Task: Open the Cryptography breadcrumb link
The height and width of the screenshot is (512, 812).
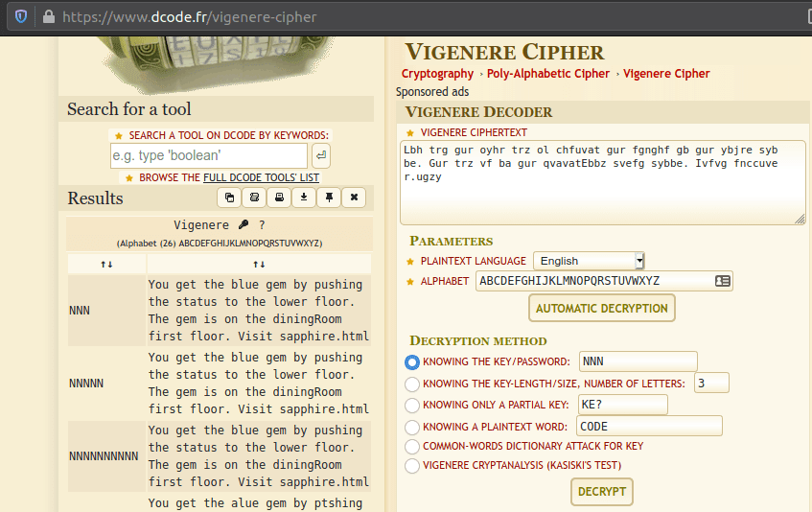Action: point(437,74)
